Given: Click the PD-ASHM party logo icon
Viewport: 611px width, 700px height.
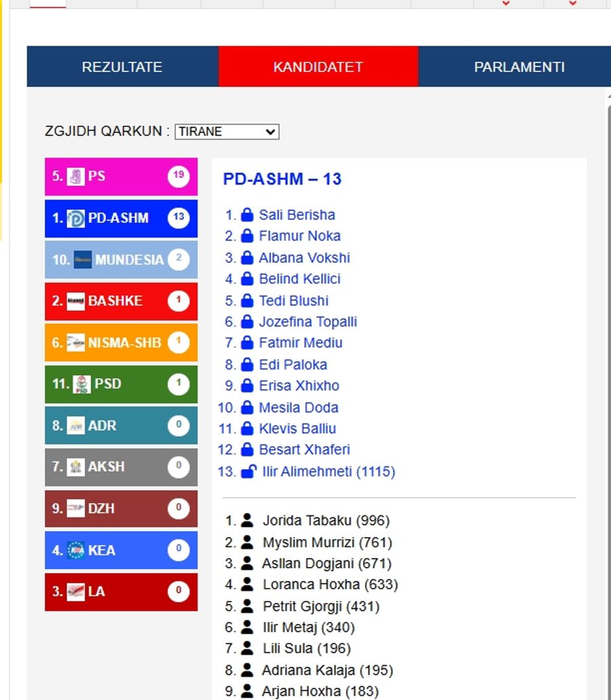Looking at the screenshot, I should (x=75, y=219).
